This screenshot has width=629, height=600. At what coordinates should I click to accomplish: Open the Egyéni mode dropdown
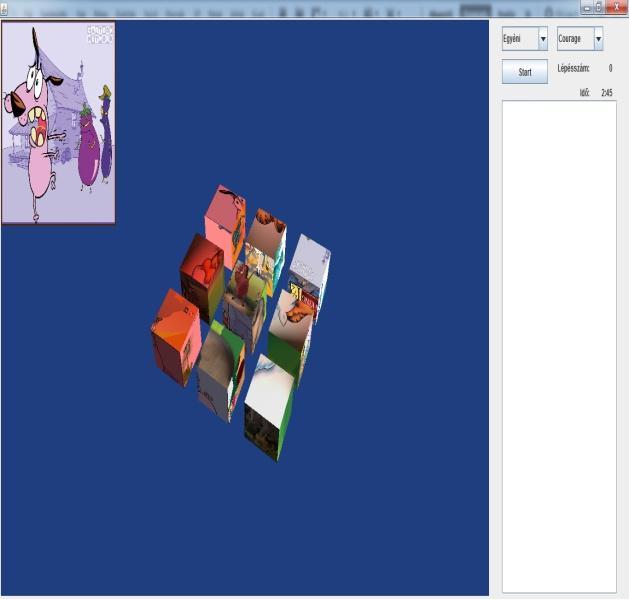pos(525,39)
